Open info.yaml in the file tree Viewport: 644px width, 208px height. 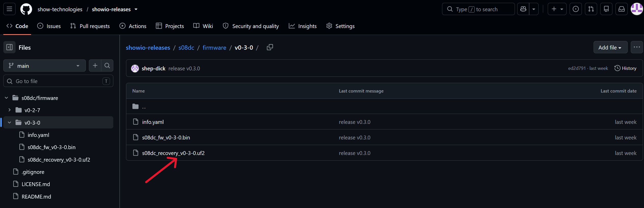[x=38, y=135]
